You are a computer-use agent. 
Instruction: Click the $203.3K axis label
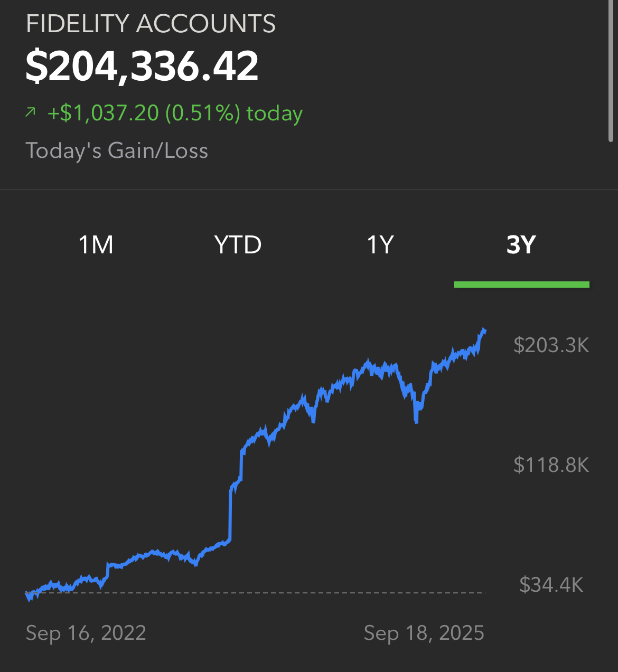[551, 345]
